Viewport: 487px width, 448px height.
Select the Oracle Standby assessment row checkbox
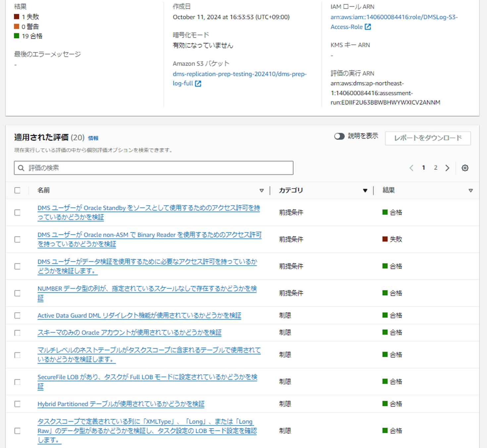pos(18,213)
